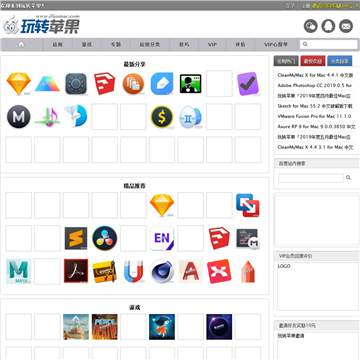Open the purple checkmark app icon
Image resolution: width=360 pixels, height=360 pixels.
(248, 84)
